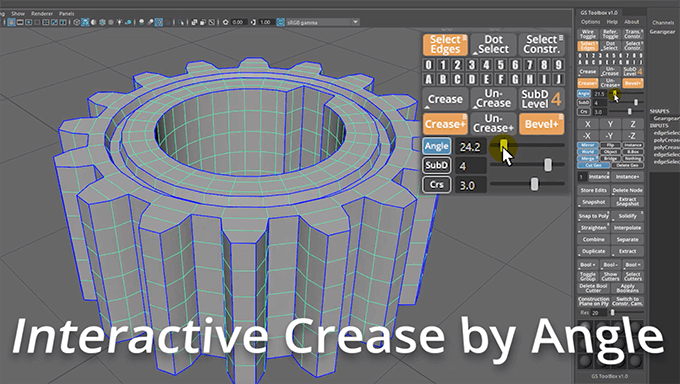Select the Object axis space option
Image resolution: width=680 pixels, height=384 pixels.
[x=610, y=152]
